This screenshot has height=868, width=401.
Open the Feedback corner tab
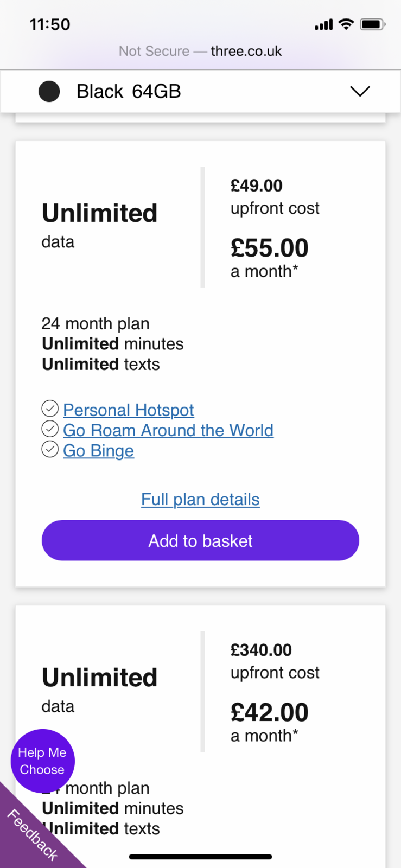tap(31, 835)
